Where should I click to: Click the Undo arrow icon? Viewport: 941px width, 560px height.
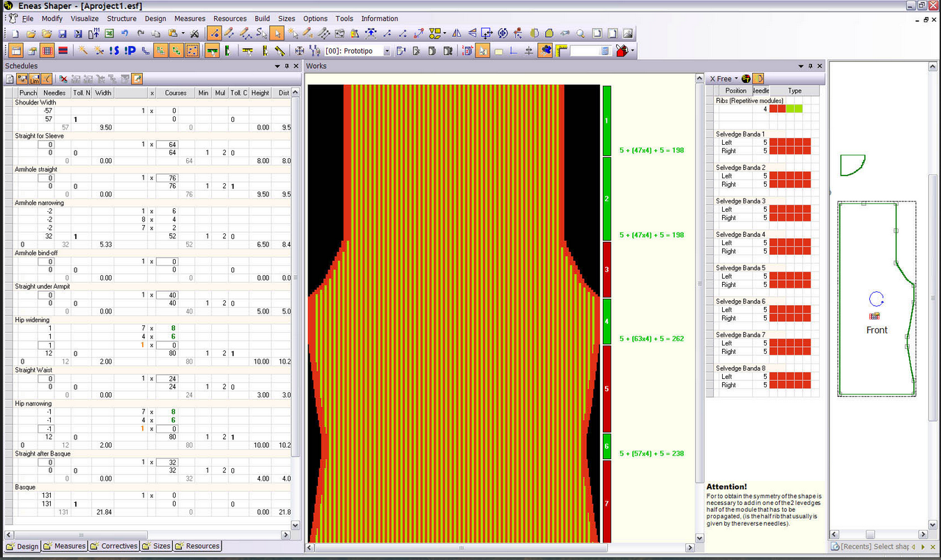point(125,33)
